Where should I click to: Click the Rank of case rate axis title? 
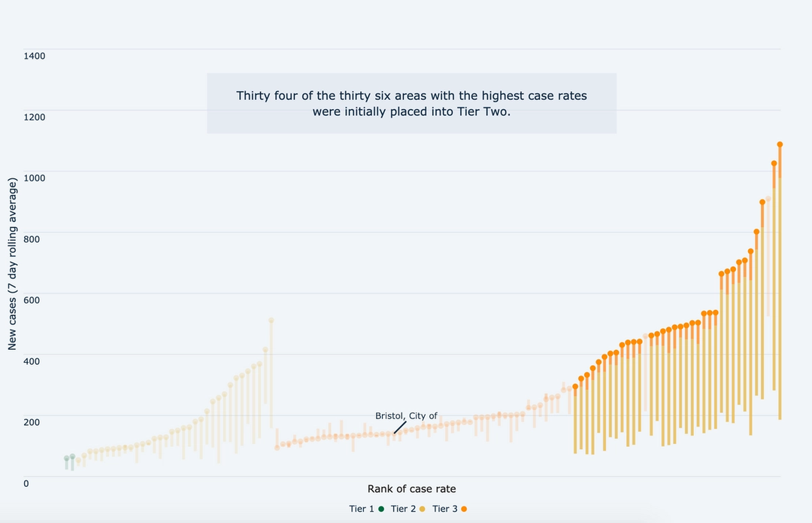pos(412,489)
